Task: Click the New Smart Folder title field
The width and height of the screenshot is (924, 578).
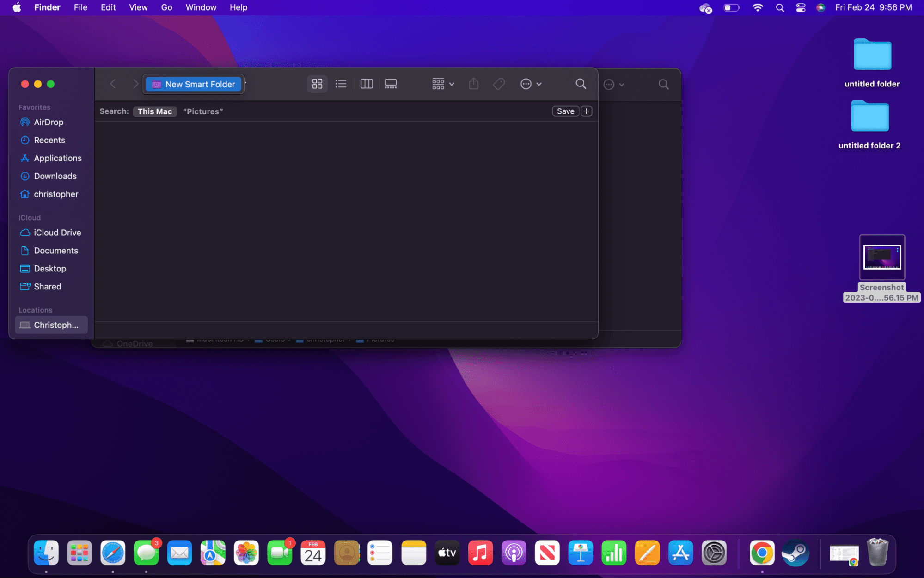Action: coord(194,84)
